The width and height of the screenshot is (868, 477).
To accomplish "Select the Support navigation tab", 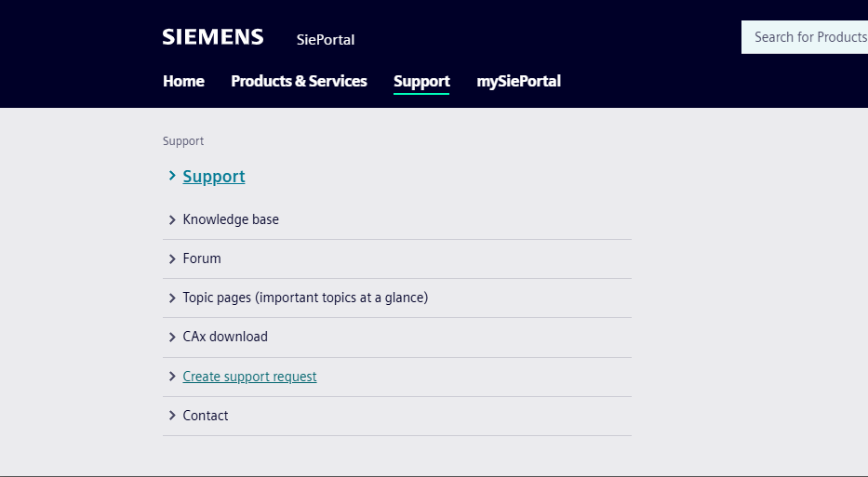I will click(421, 81).
